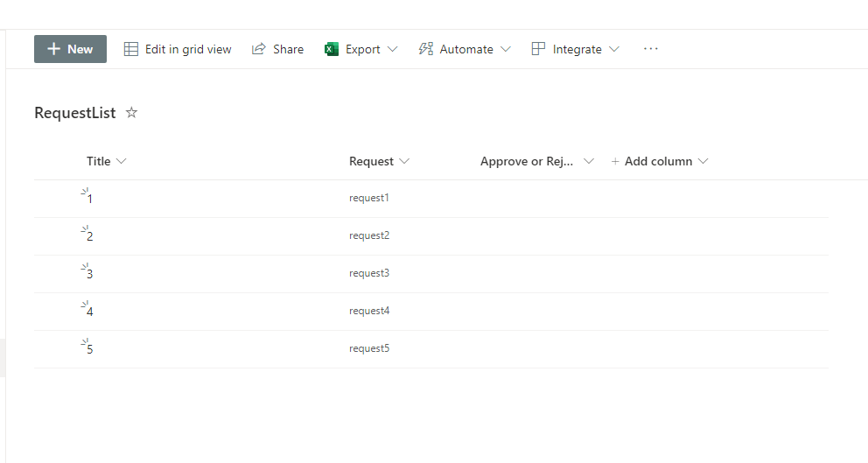Expand the Approve or Rej... column chevron

click(x=589, y=161)
